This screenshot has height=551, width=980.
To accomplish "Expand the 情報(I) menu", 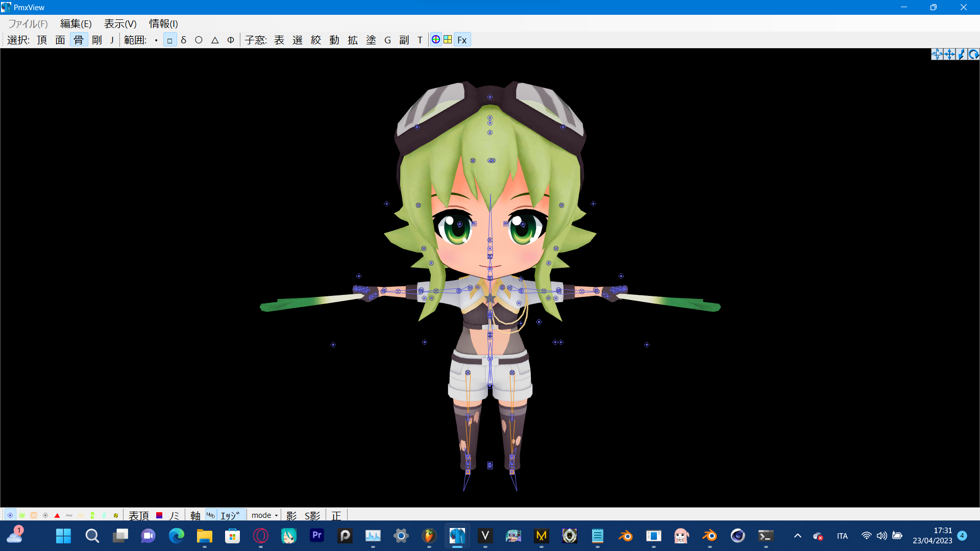I will click(163, 23).
